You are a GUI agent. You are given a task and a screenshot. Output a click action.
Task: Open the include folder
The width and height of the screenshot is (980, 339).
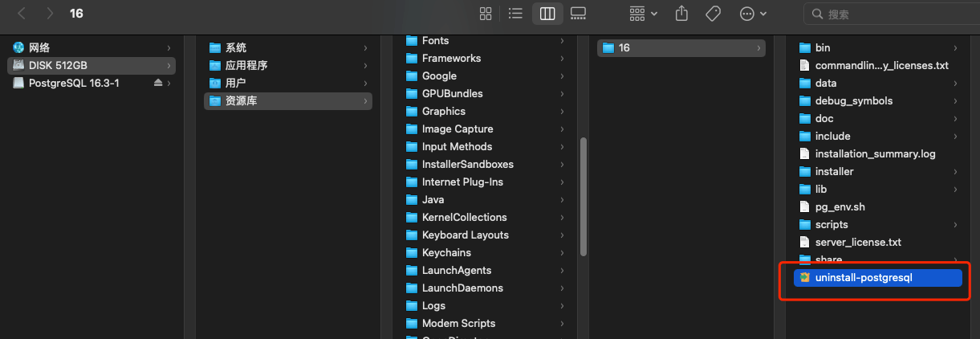click(x=878, y=137)
